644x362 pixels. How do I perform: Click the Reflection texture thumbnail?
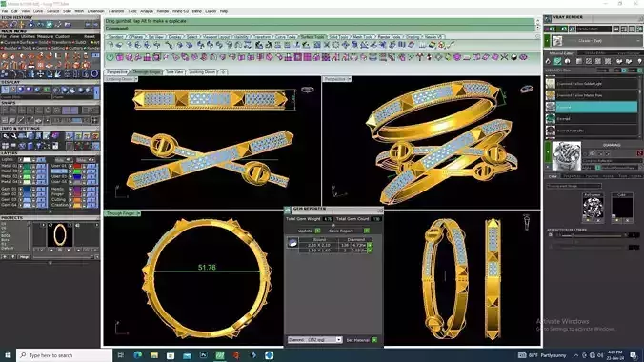(x=594, y=208)
